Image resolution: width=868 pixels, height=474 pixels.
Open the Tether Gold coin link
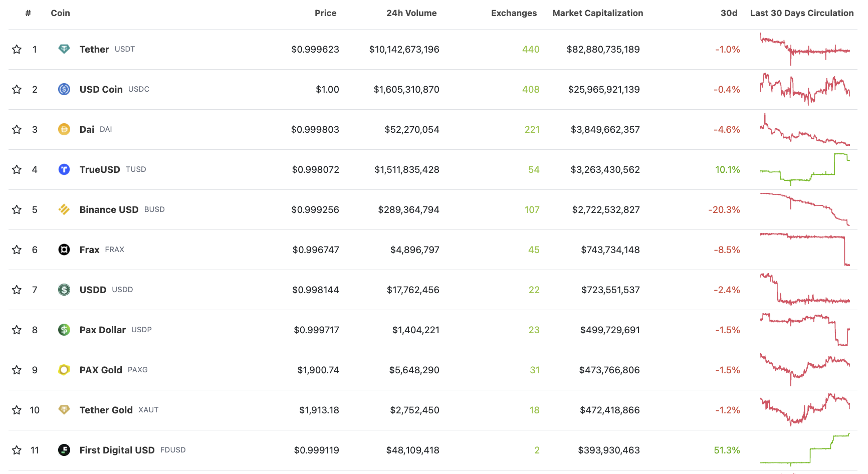tap(106, 410)
